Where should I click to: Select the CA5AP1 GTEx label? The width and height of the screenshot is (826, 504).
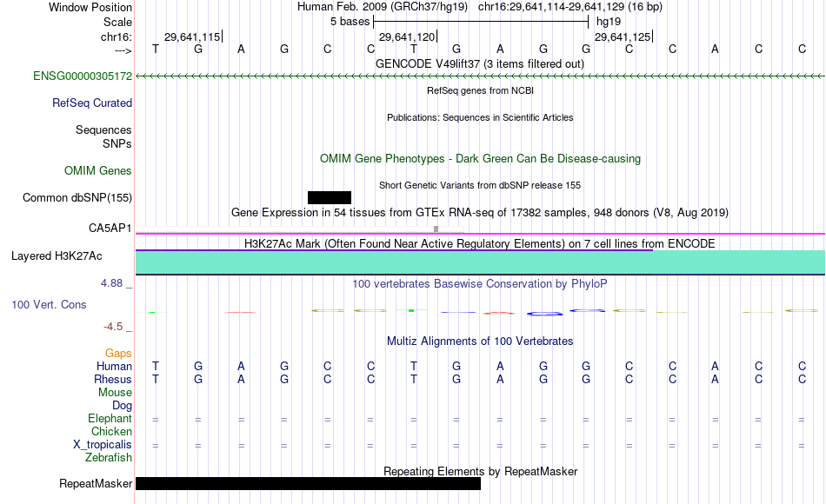[x=110, y=228]
